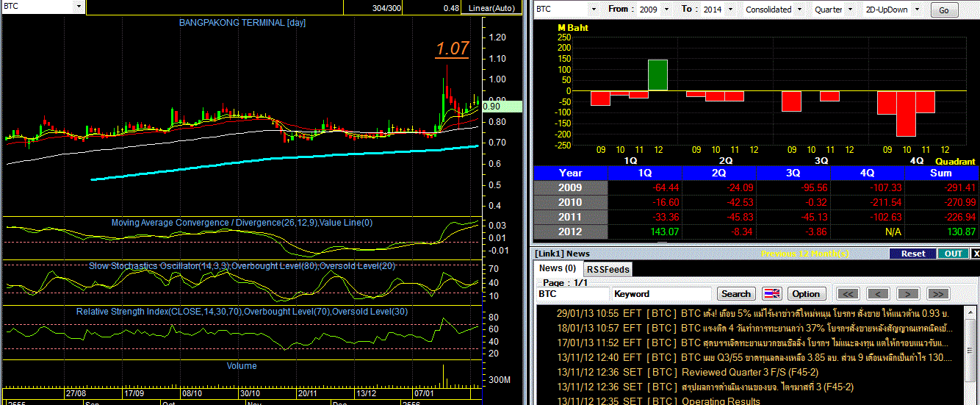
Task: Click the 143.07 cell for 2012 1Q
Action: tap(644, 232)
